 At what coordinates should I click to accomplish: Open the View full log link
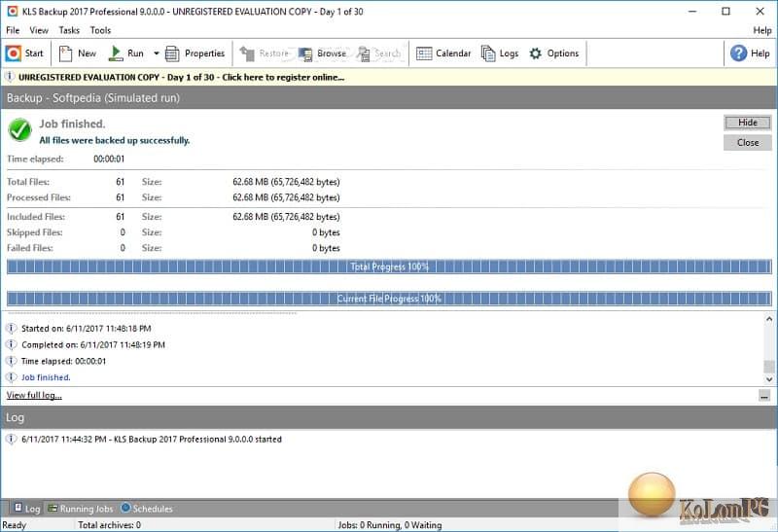(34, 396)
